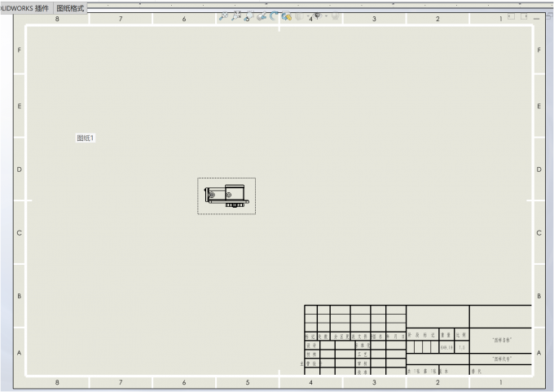Screen dimensions: 554x392
Task: Click the 3D Drawing View icon
Action: [x=287, y=16]
